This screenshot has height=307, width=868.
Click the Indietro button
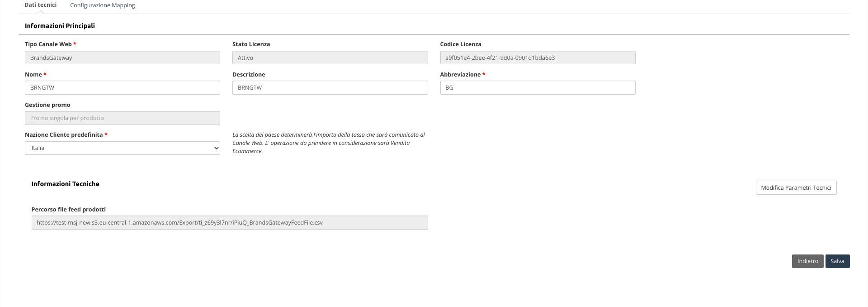[807, 261]
